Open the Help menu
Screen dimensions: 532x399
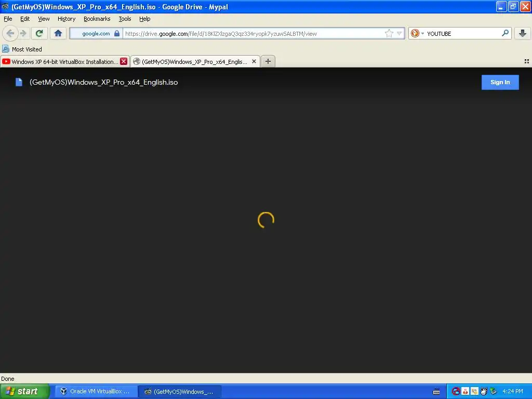[144, 19]
